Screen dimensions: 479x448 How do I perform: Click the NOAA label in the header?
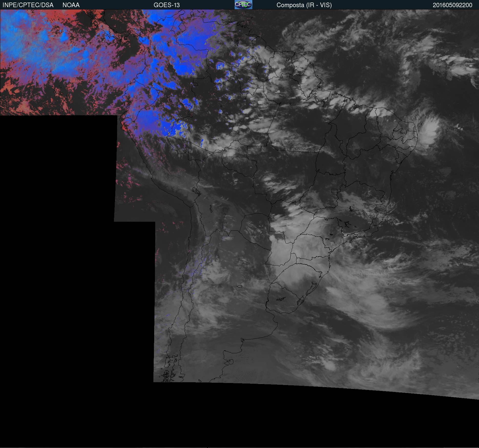[71, 5]
